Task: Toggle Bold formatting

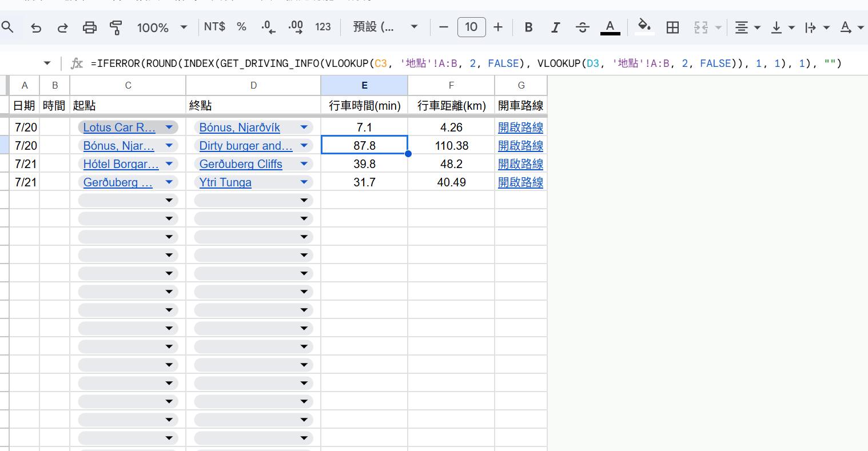Action: point(528,27)
